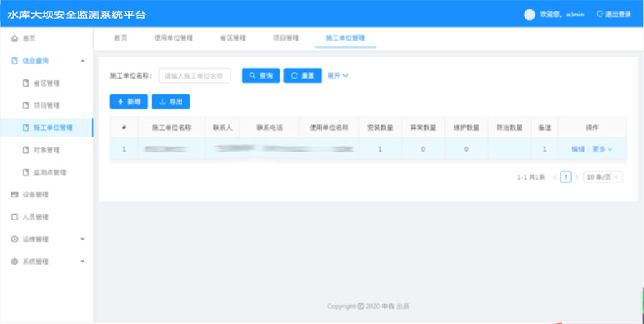Click the 退出登录 logout icon
Image resolution: width=644 pixels, height=324 pixels.
pos(600,14)
